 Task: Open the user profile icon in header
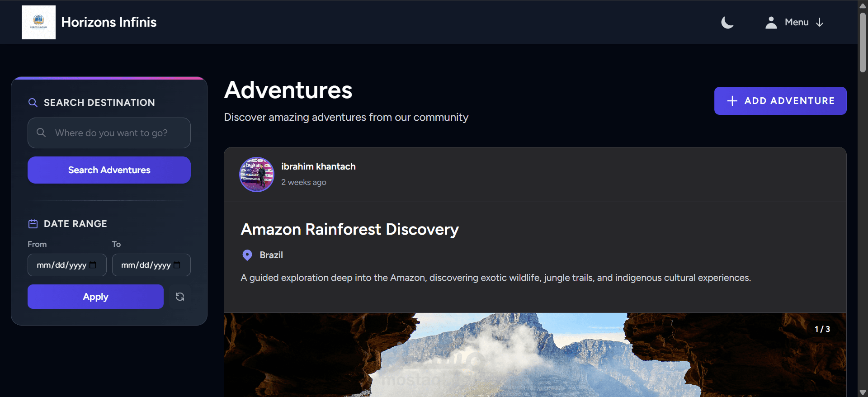point(771,22)
